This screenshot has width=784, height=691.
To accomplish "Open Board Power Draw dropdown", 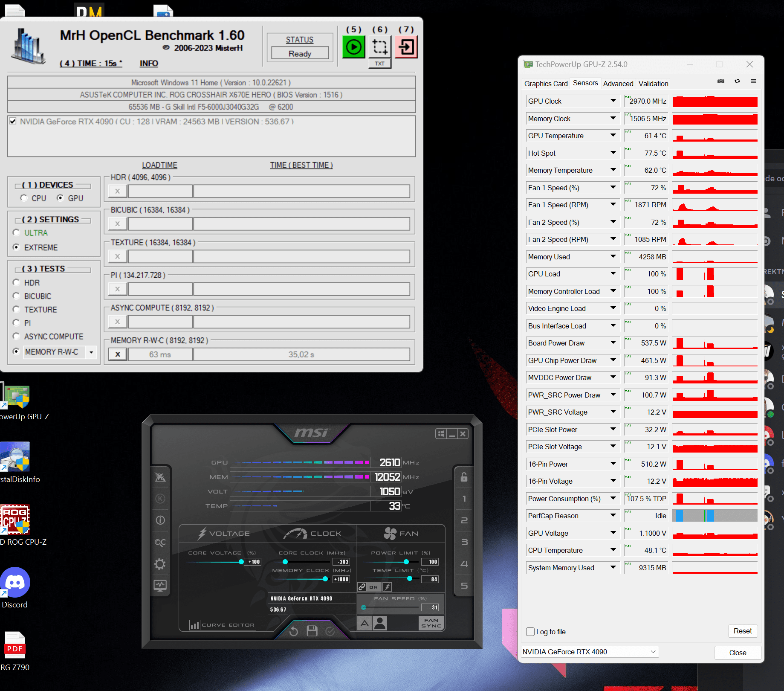I will tap(613, 343).
